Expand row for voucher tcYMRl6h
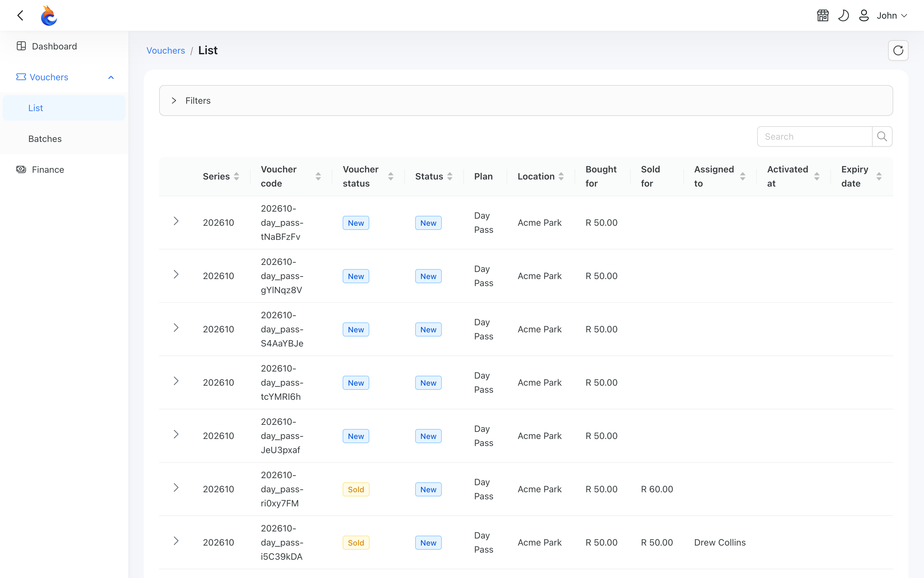924x578 pixels. (x=176, y=381)
